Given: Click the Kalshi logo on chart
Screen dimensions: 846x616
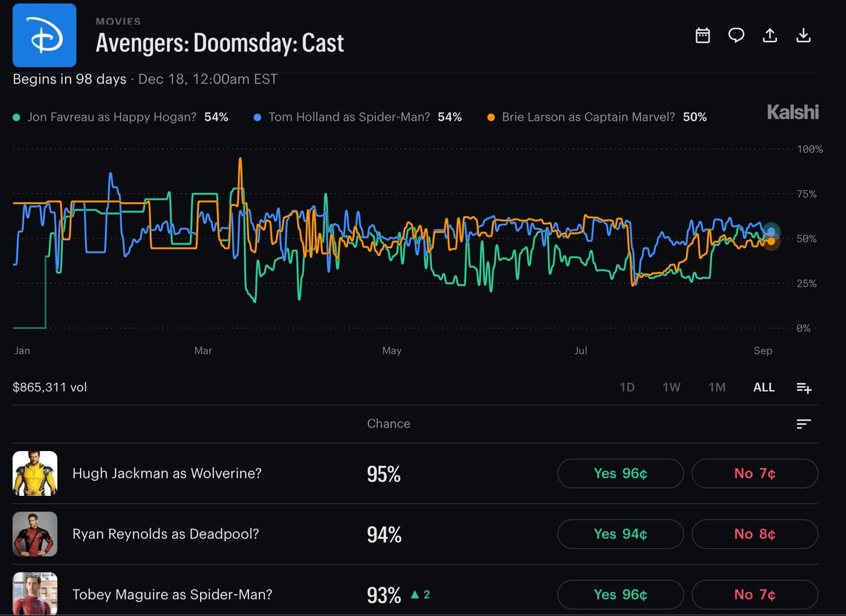Looking at the screenshot, I should (793, 112).
